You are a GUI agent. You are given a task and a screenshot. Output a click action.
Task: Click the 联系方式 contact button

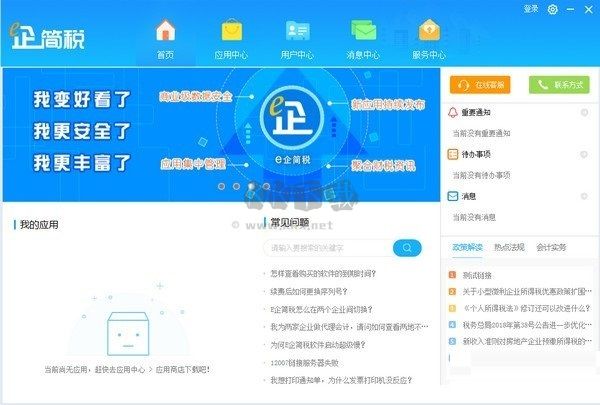(x=559, y=85)
